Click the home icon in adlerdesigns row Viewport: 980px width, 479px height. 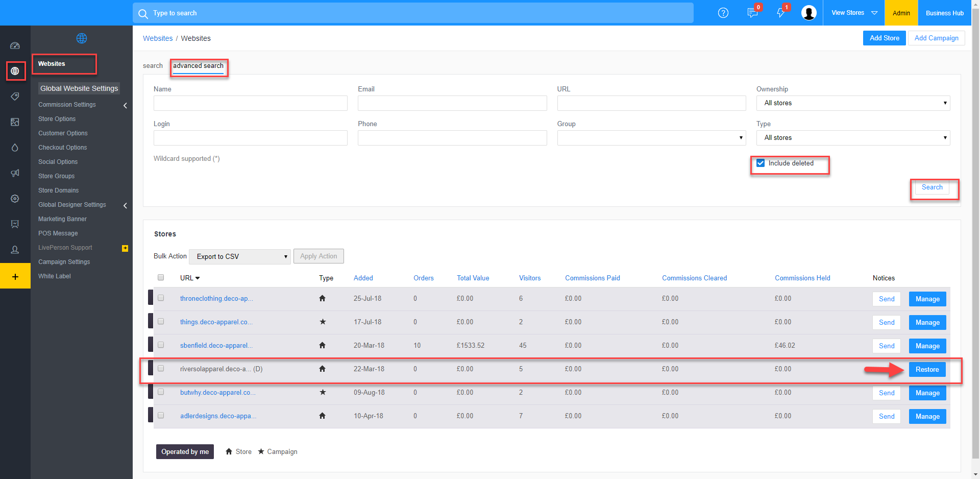pos(322,416)
